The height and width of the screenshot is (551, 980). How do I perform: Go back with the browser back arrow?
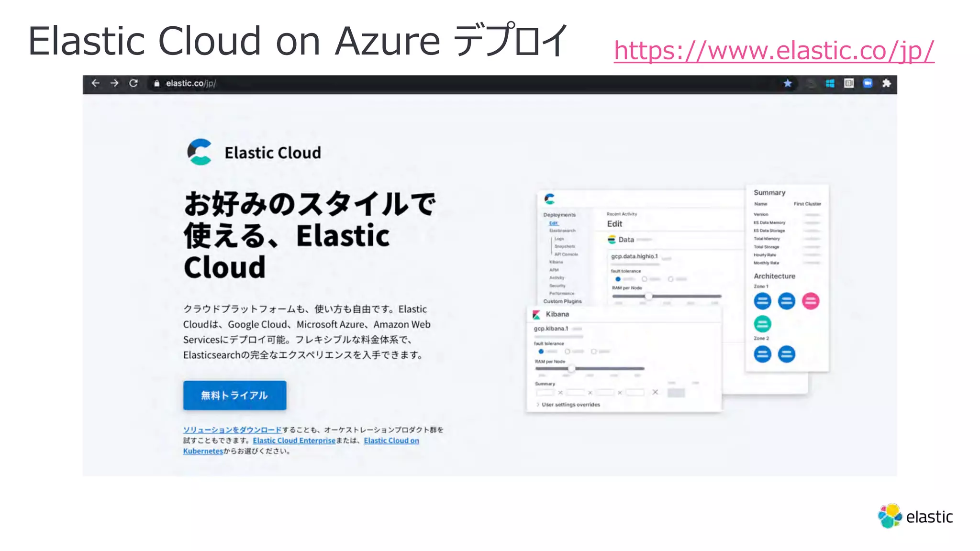[96, 83]
